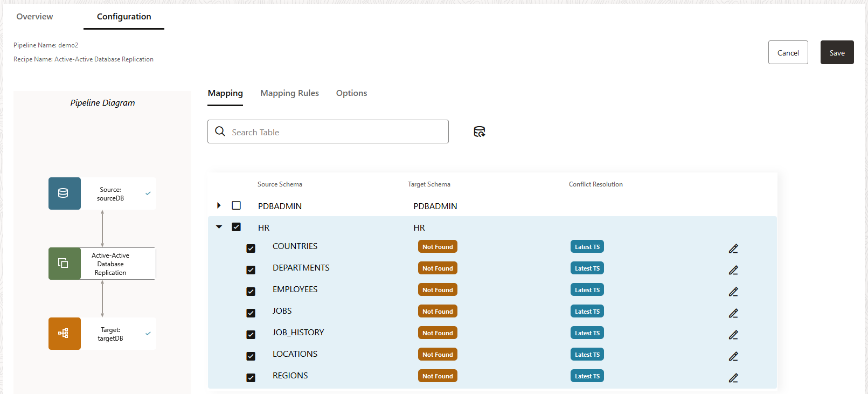Click Not Found badge for JOBS
Image resolution: width=868 pixels, height=394 pixels.
point(438,311)
